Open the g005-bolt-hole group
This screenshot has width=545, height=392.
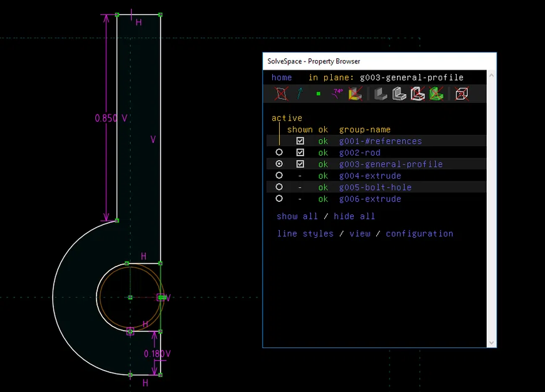click(x=376, y=188)
